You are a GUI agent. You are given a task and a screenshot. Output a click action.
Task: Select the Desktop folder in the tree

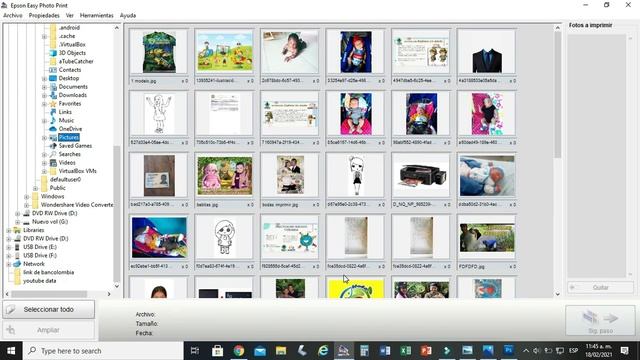69,78
